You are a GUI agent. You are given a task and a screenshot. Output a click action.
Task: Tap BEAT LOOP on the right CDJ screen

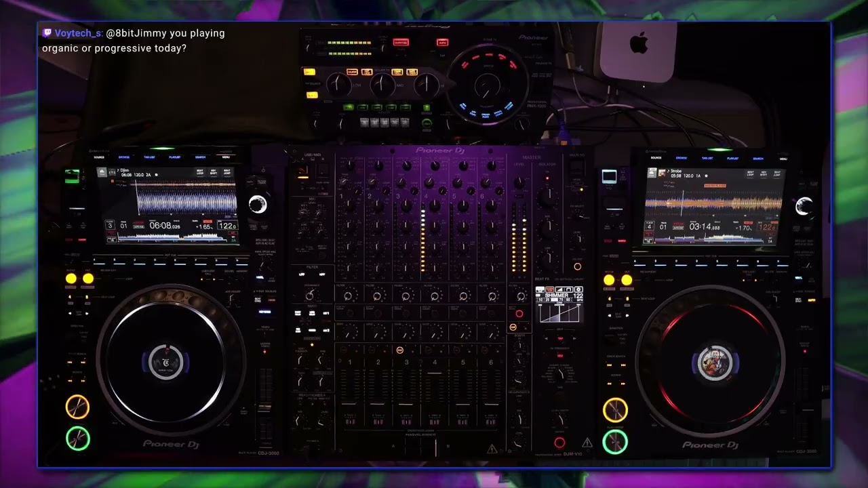click(x=751, y=174)
